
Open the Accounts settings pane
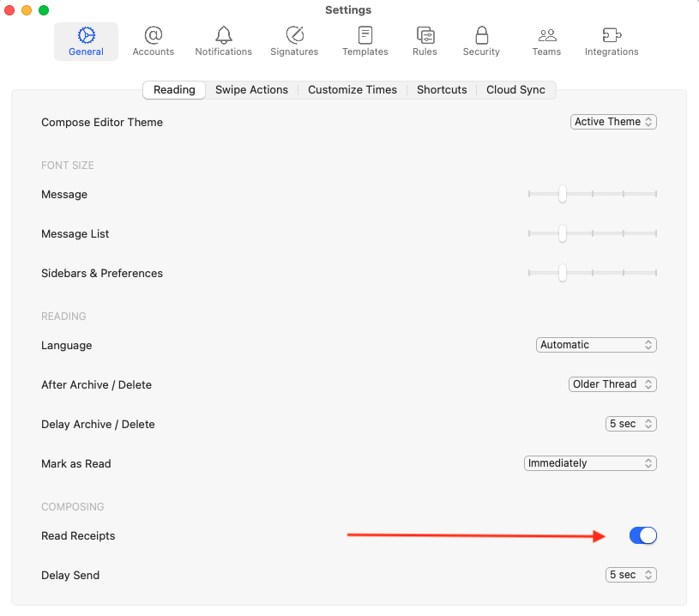[x=154, y=41]
